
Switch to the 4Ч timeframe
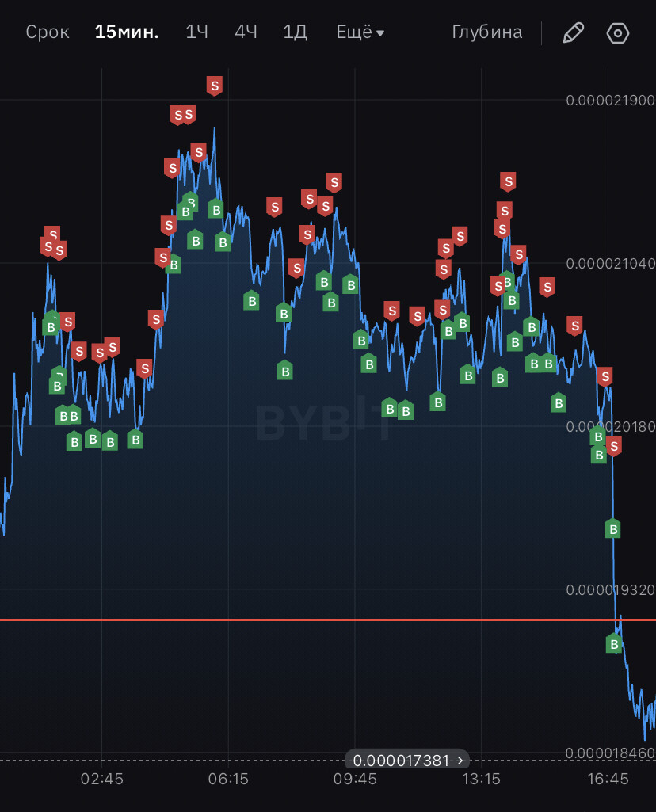(246, 32)
